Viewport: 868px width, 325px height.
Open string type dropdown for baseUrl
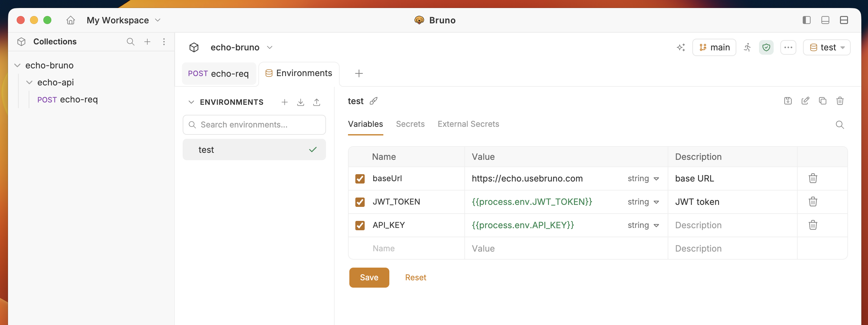point(643,178)
